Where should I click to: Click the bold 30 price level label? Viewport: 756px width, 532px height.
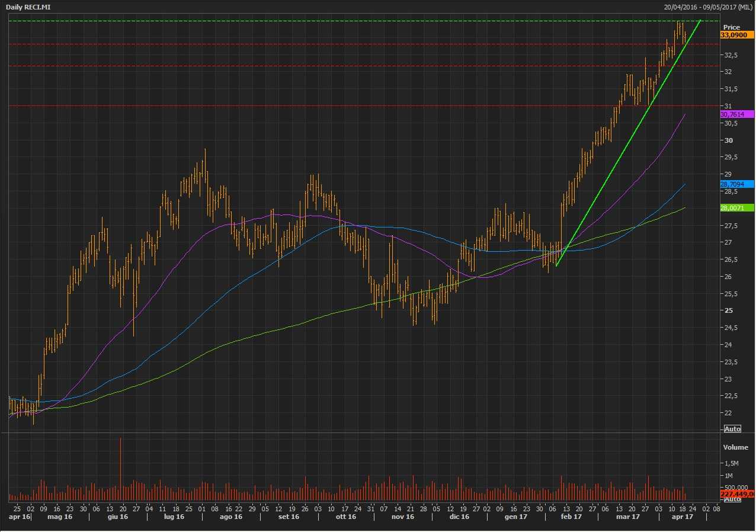pos(729,140)
